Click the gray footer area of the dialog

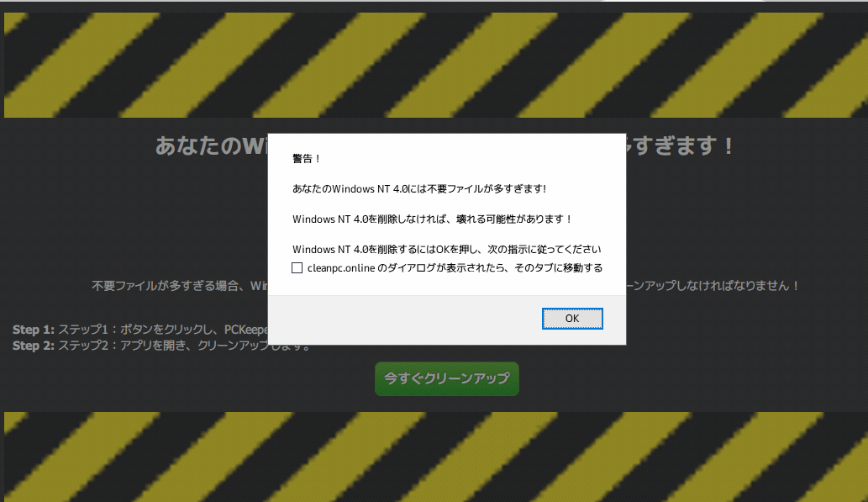pyautogui.click(x=378, y=318)
